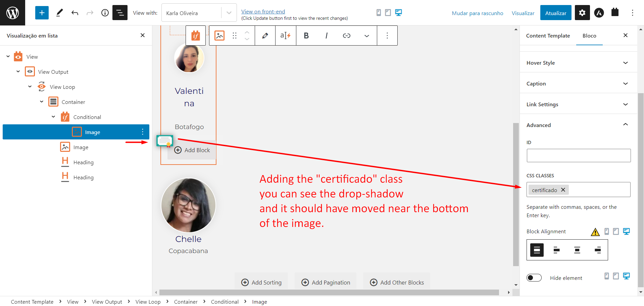The height and width of the screenshot is (306, 644).
Task: Change block type via image icon in toolbar
Action: tap(219, 36)
